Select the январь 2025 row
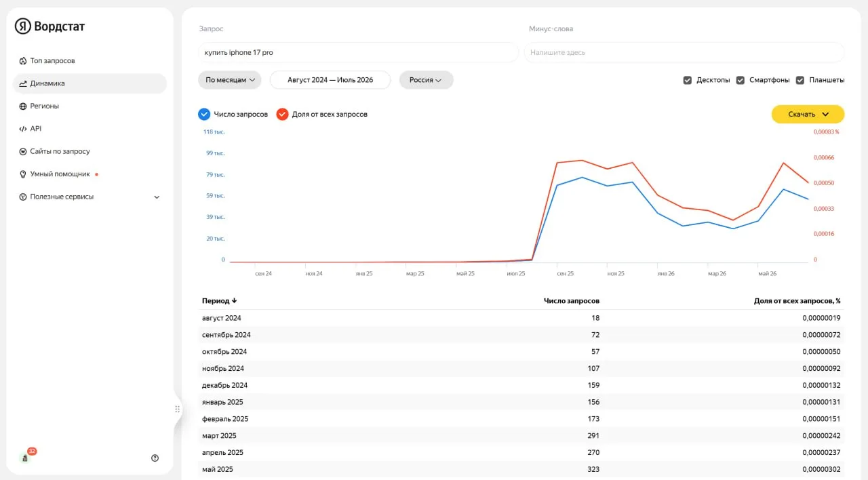This screenshot has height=480, width=868. (521, 402)
